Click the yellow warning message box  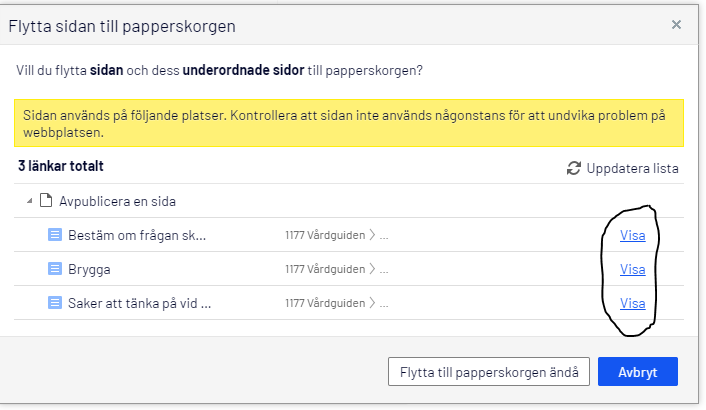point(347,124)
